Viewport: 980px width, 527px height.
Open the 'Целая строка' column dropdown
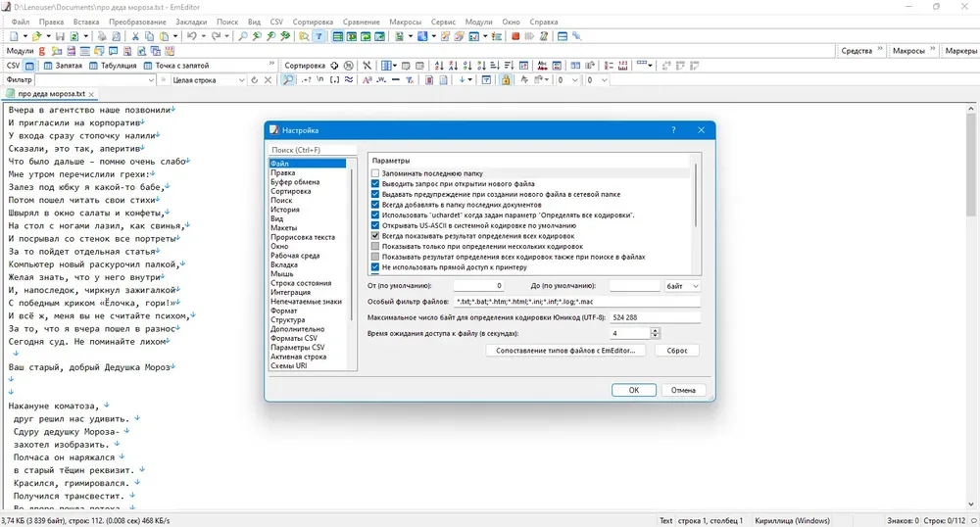[241, 80]
